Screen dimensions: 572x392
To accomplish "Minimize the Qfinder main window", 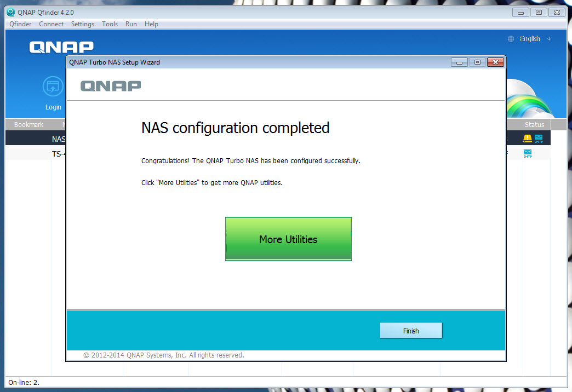I will coord(520,13).
